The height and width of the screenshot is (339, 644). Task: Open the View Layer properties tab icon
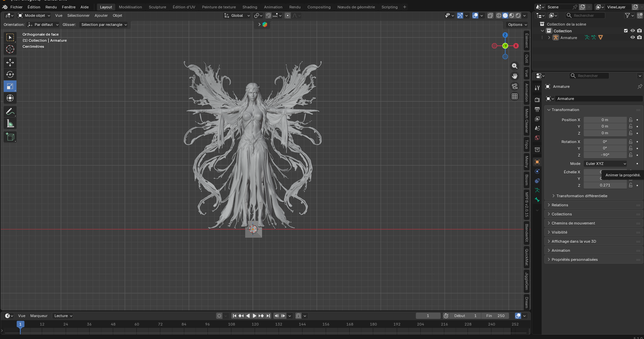537,118
